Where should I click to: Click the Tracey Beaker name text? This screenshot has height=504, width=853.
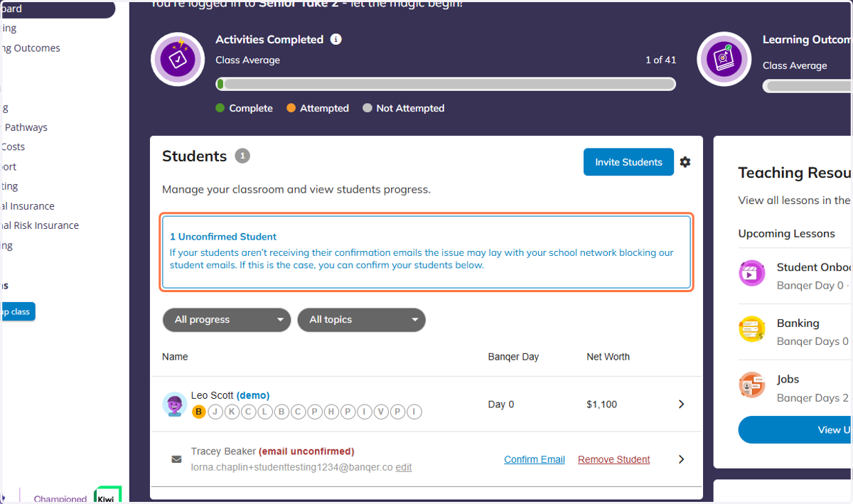(x=223, y=451)
